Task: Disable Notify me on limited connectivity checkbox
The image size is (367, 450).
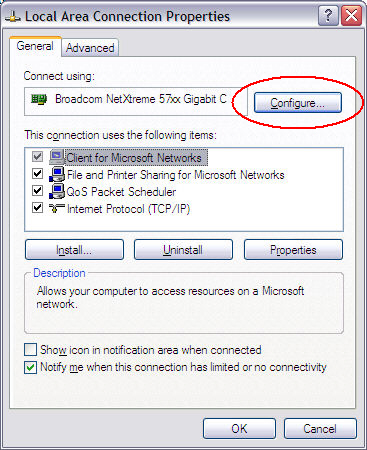Action: [30, 367]
